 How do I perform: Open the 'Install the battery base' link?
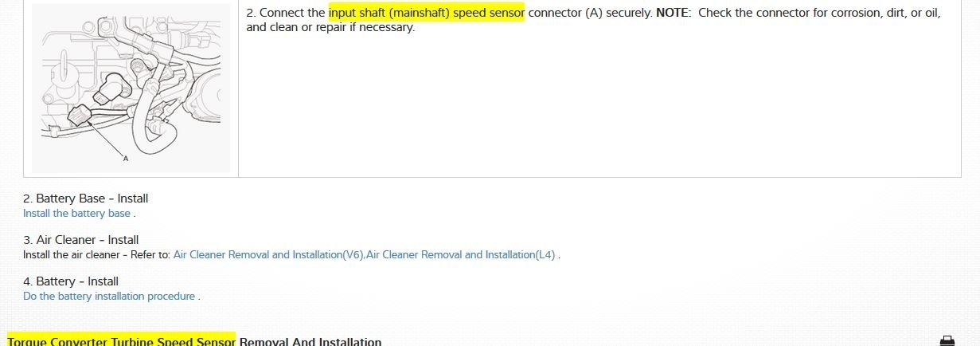coord(77,214)
